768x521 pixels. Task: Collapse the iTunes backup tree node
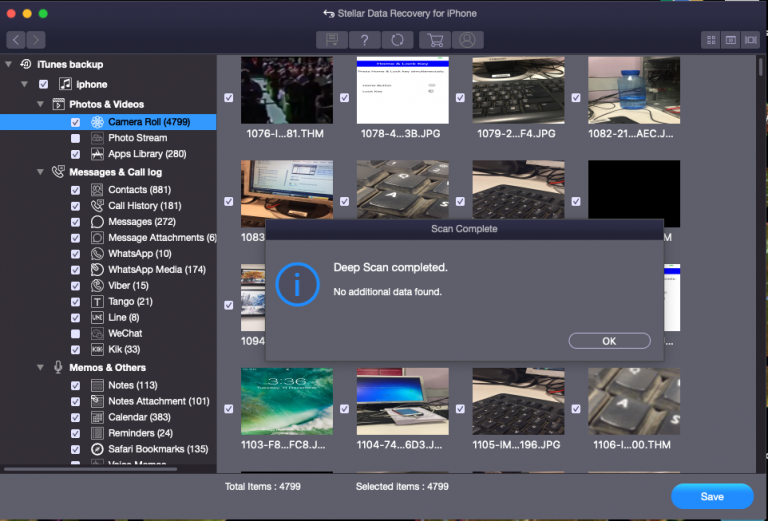pyautogui.click(x=8, y=64)
